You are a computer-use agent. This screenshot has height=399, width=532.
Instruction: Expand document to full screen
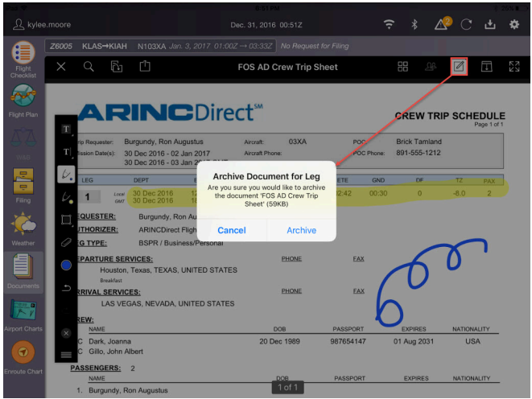coord(514,67)
